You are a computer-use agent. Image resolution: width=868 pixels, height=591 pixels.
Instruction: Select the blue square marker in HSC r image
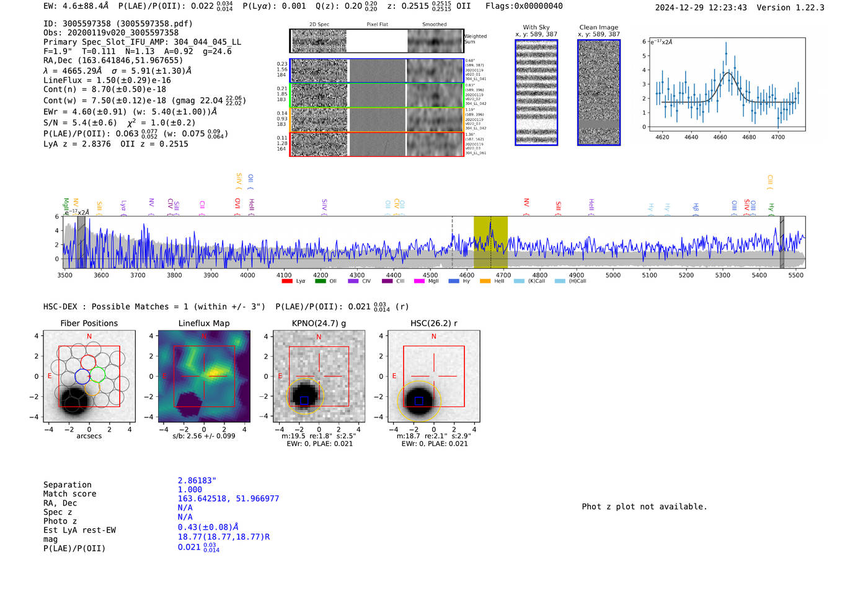[x=418, y=401]
